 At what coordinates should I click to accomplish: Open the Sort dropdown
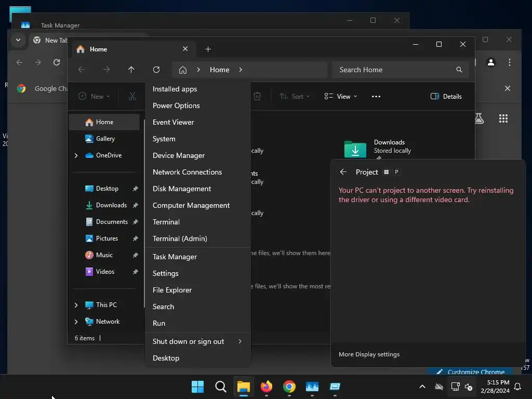point(295,96)
